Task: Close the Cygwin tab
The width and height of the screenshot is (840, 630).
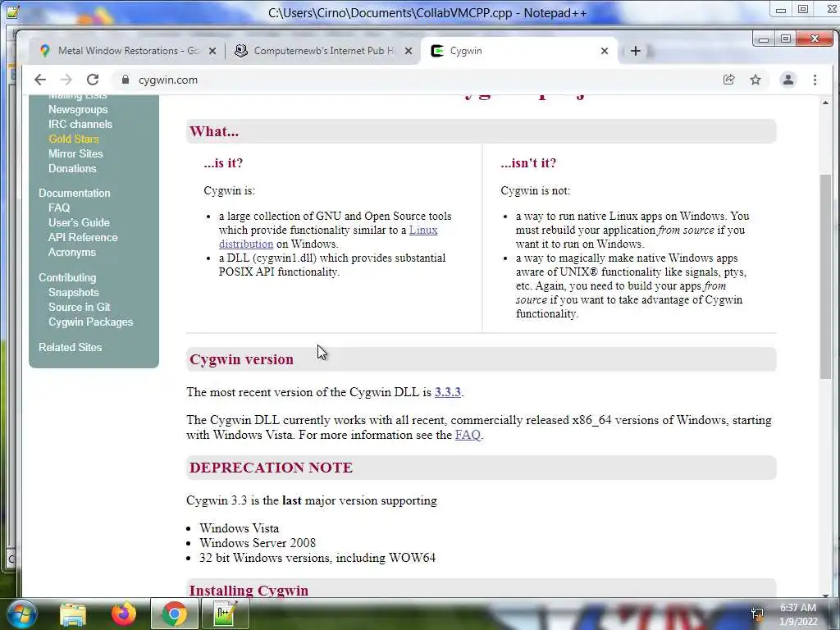Action: click(605, 51)
